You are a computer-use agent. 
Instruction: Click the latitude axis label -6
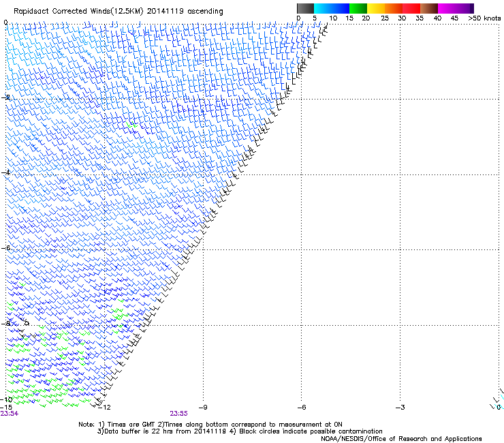pos(5,248)
